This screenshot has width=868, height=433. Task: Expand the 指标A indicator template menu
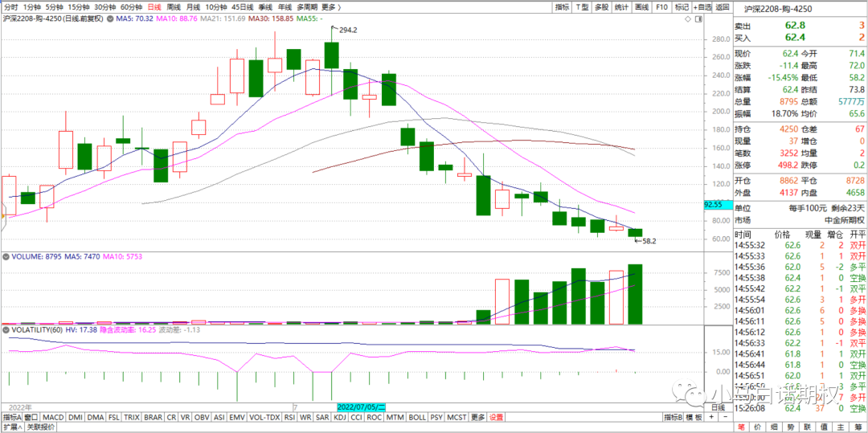pyautogui.click(x=12, y=418)
